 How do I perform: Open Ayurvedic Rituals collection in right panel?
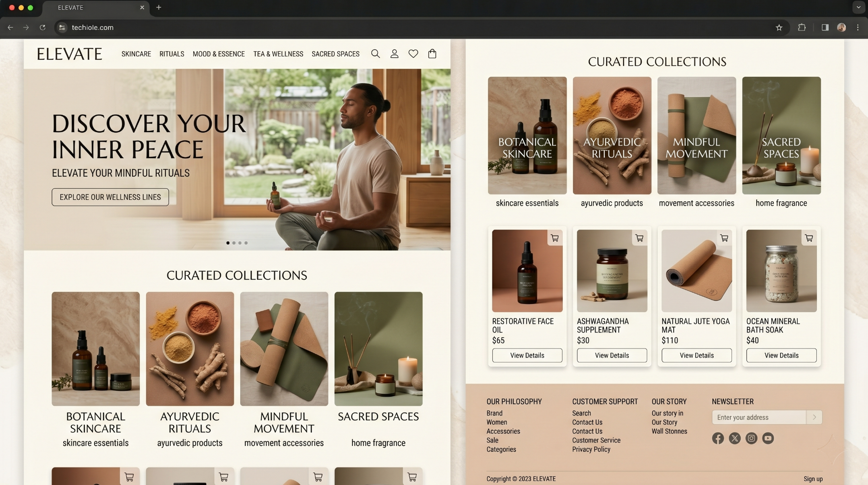point(612,136)
